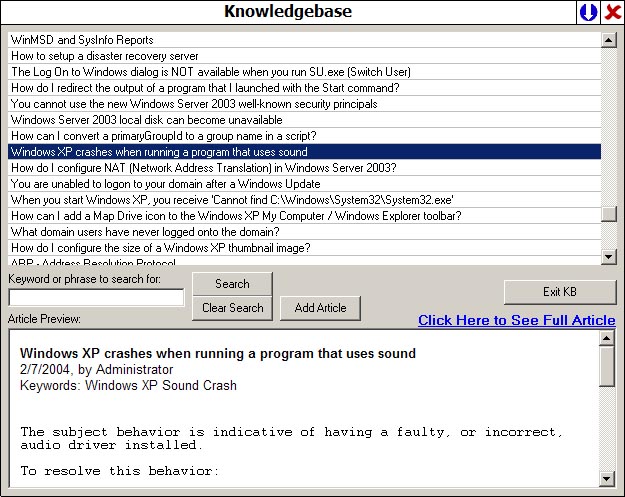The image size is (625, 497).
Task: Select 'convert a primaryGroupId' article
Action: click(x=305, y=136)
